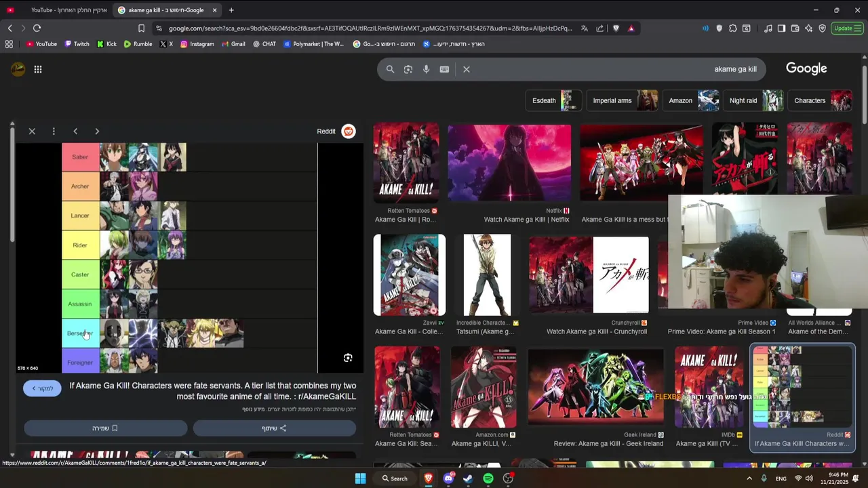Screen dimensions: 868x488
Task: Open the on-screen keyboard icon in search box
Action: tap(444, 69)
